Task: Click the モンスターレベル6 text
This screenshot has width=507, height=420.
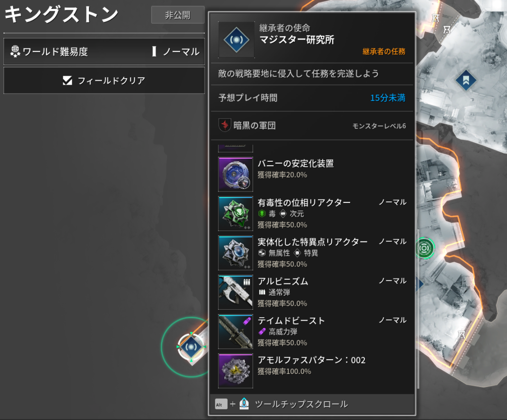Action: (x=379, y=126)
